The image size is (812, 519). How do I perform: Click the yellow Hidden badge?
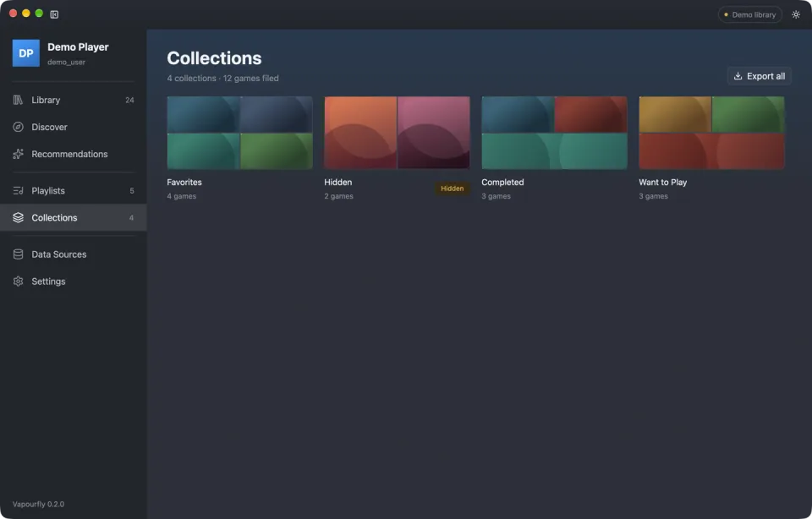452,188
